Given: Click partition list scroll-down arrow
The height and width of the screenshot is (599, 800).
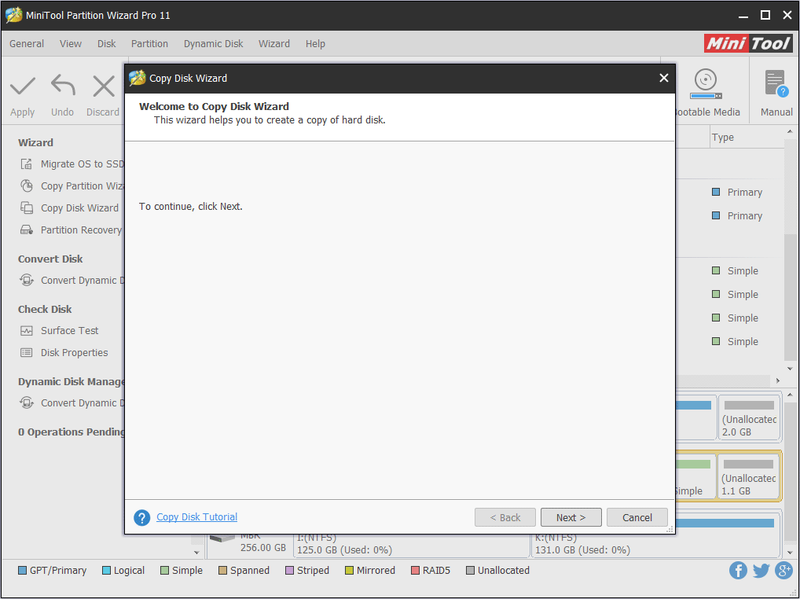Looking at the screenshot, I should click(x=790, y=369).
